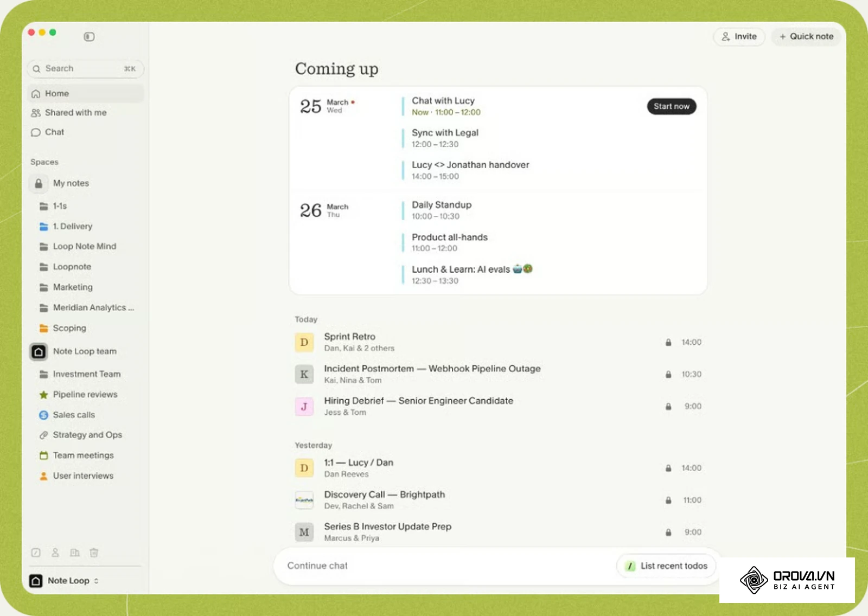The image size is (868, 616).
Task: Click the lock icon on Discovery Call row
Action: point(668,500)
